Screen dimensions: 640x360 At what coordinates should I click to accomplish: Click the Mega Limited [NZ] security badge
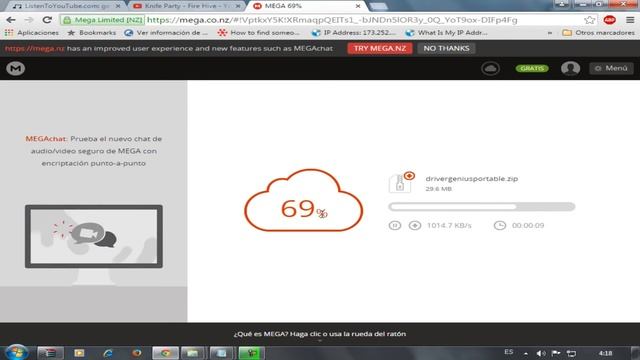[x=103, y=20]
